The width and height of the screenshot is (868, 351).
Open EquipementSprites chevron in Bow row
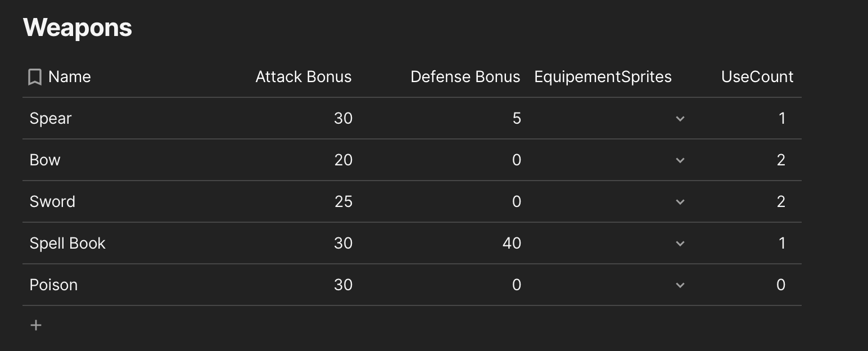point(680,160)
